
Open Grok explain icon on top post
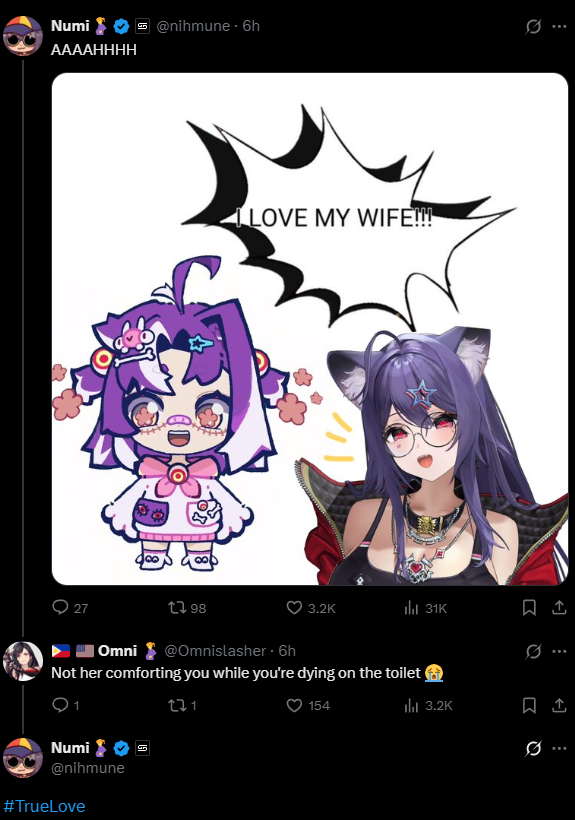pos(533,26)
